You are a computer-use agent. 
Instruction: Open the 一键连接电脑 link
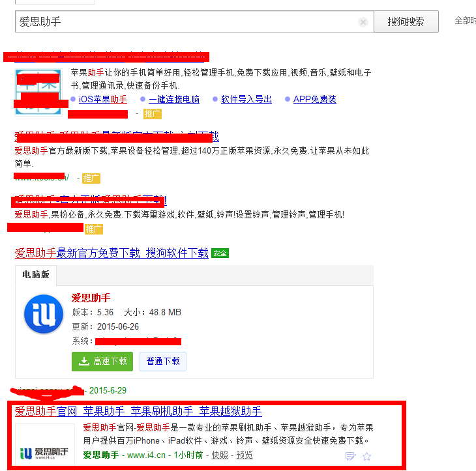(173, 100)
